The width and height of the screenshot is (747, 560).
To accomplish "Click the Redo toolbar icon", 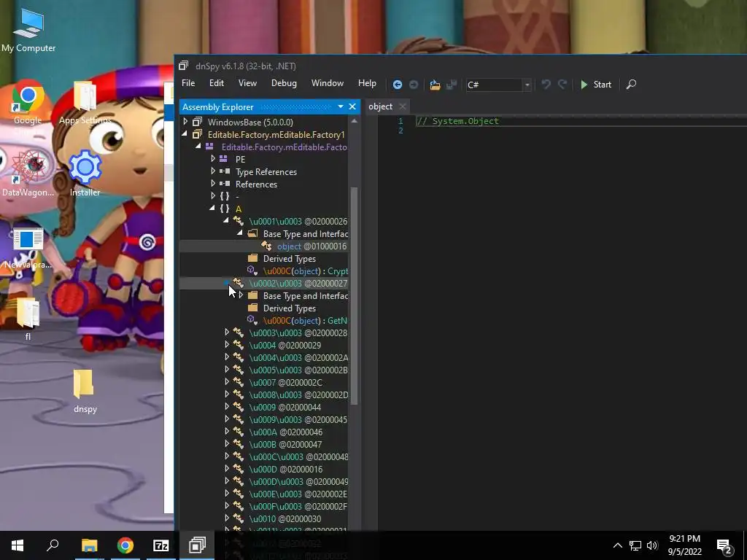I will 562,85.
